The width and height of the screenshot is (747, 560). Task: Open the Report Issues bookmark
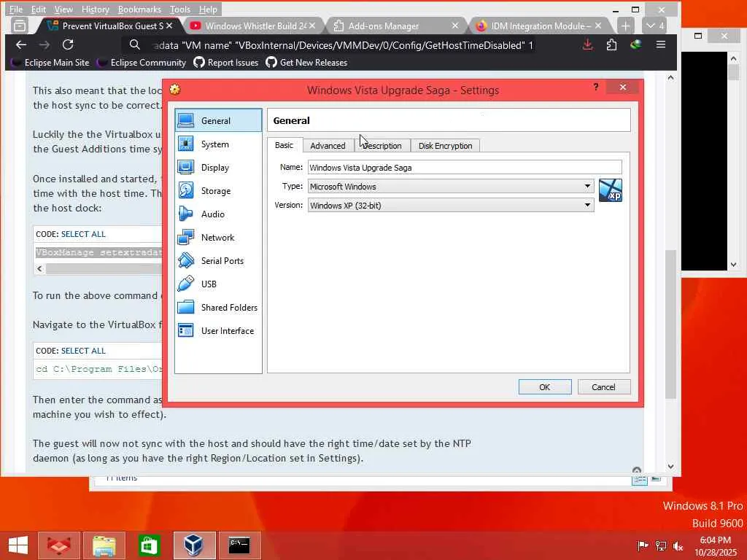226,63
